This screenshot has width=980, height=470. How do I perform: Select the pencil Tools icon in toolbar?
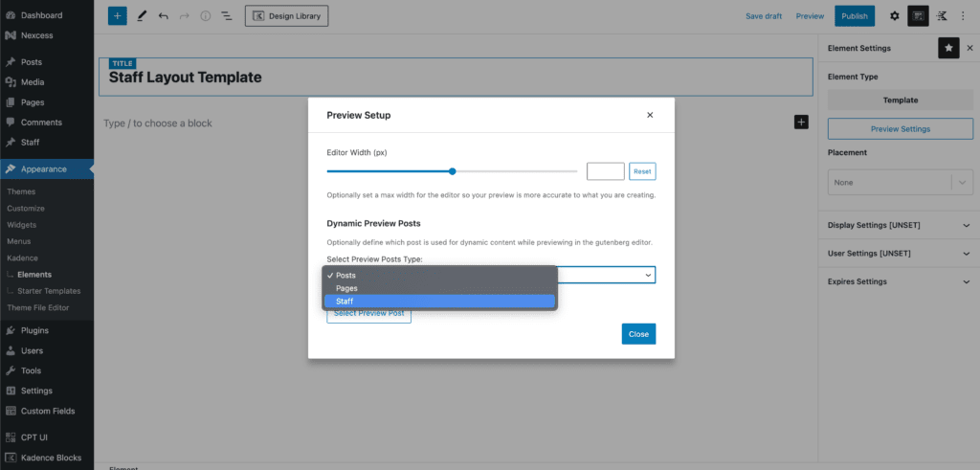point(142,16)
